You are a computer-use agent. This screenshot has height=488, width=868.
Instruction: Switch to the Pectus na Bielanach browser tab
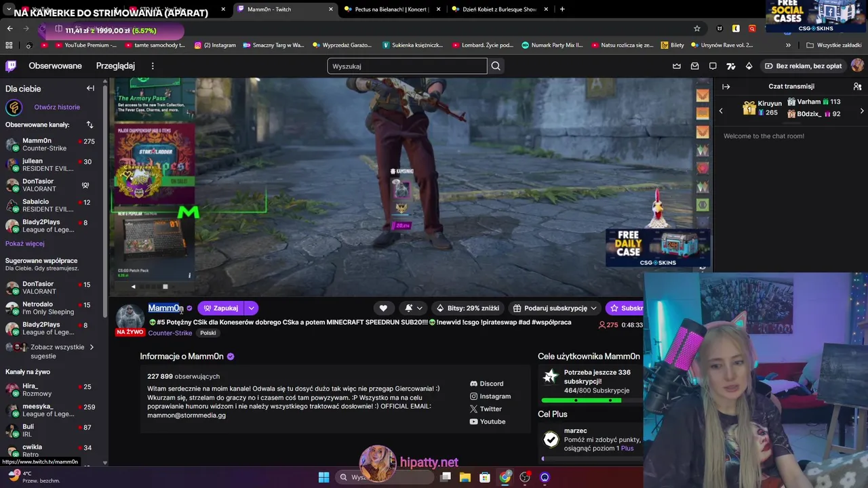[392, 9]
